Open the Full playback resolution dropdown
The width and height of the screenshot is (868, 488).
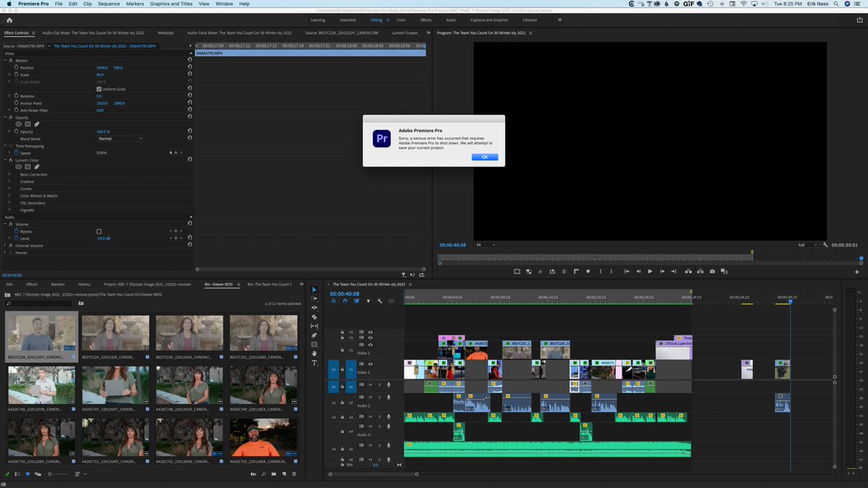click(x=807, y=245)
